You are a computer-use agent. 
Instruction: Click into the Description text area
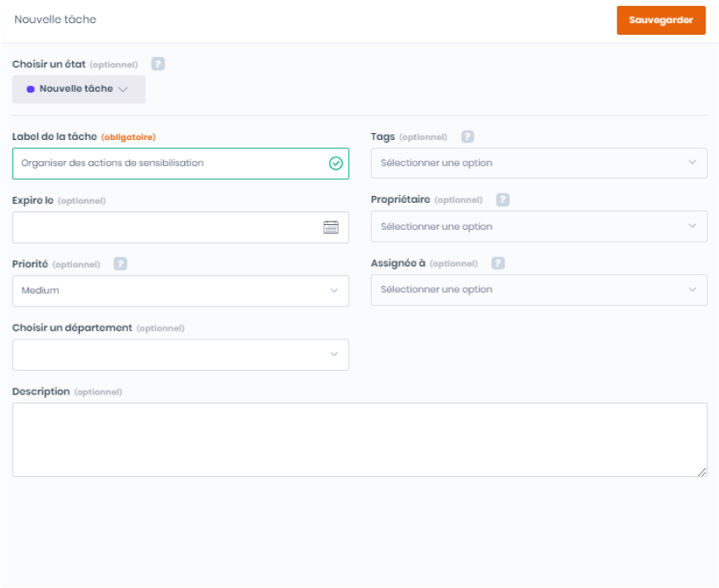tap(359, 440)
